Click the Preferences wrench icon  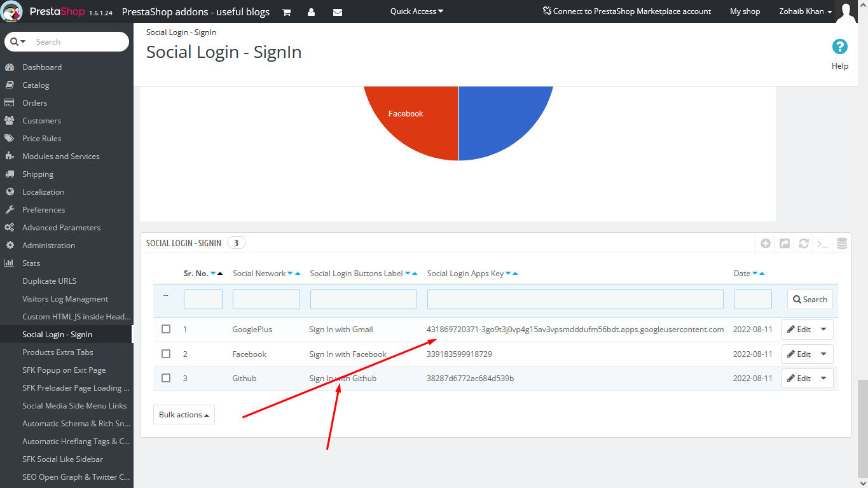click(10, 209)
